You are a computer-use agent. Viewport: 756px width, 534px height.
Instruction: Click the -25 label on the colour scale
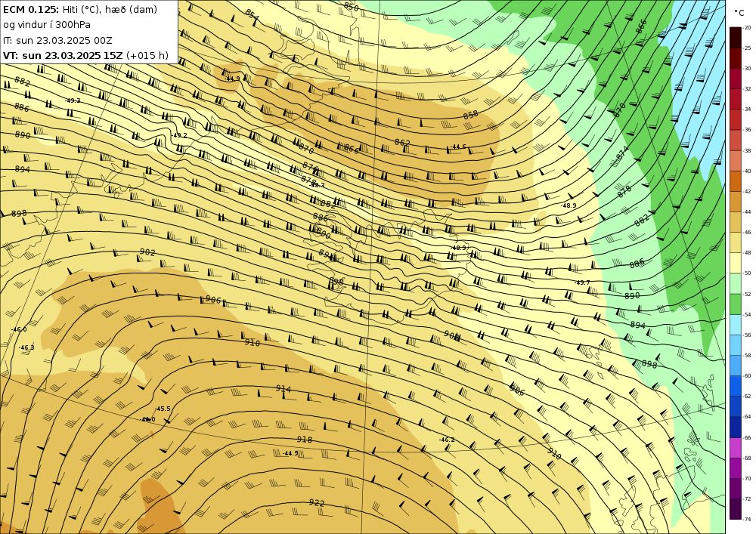coord(747,48)
